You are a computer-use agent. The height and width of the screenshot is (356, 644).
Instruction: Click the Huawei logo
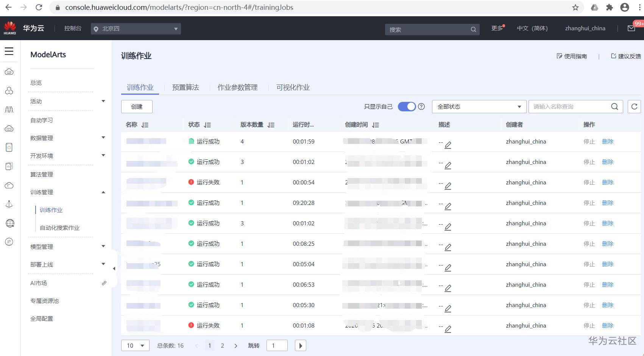coord(10,28)
